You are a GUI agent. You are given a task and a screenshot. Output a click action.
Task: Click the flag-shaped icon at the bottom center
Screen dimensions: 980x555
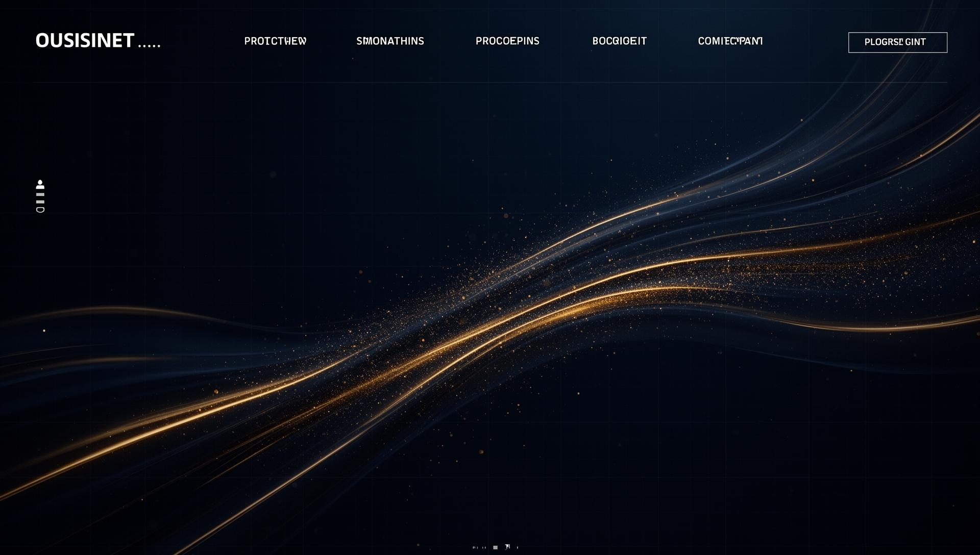[507, 547]
